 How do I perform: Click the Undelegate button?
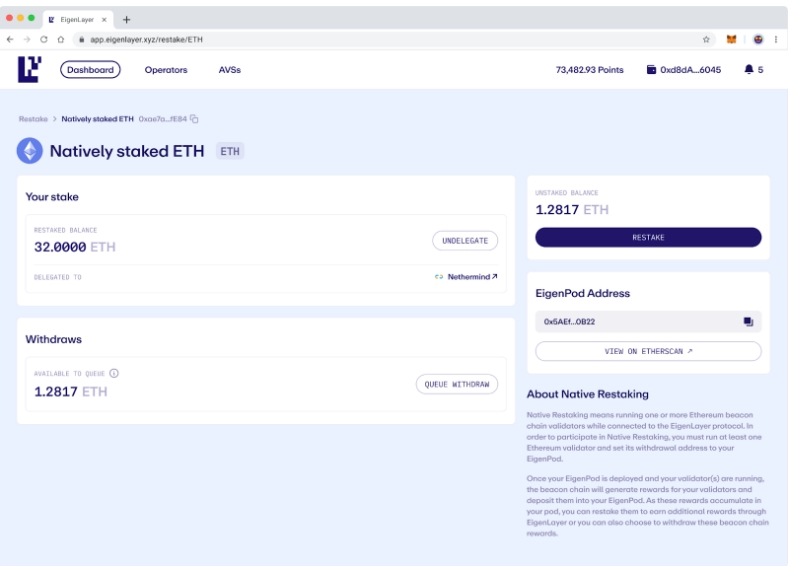465,240
